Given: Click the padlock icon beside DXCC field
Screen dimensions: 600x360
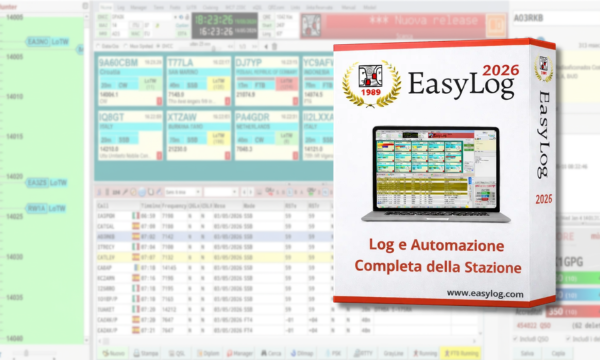Looking at the screenshot, I should pyautogui.click(x=187, y=17).
